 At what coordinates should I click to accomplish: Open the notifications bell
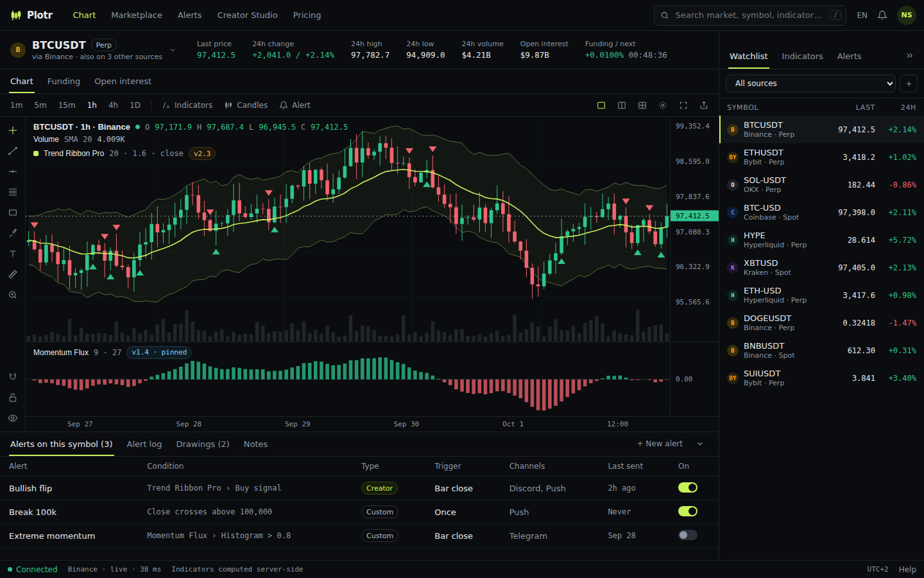point(882,15)
